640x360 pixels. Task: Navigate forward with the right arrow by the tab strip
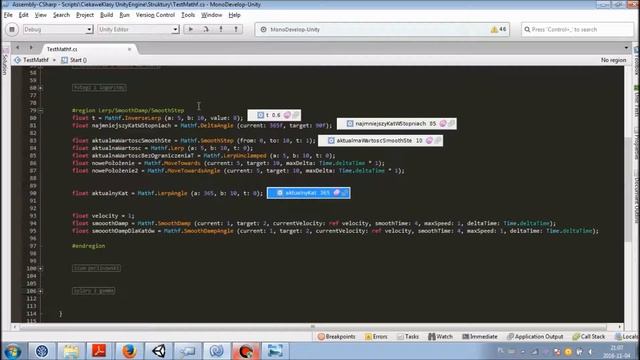[31, 48]
